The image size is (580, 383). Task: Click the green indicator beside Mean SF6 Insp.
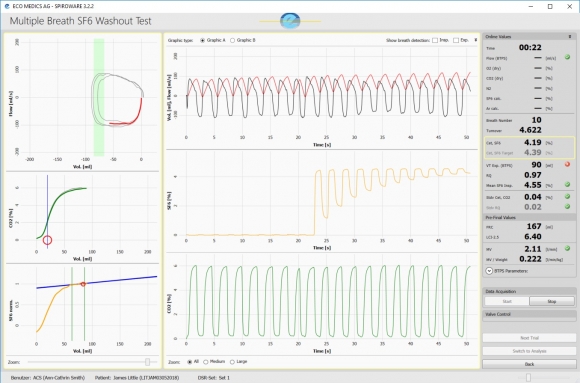coord(567,185)
